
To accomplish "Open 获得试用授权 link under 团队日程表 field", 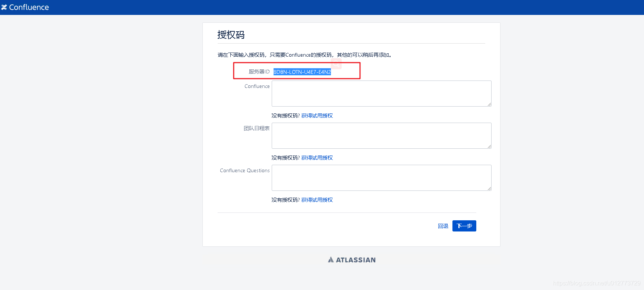I will [x=317, y=158].
